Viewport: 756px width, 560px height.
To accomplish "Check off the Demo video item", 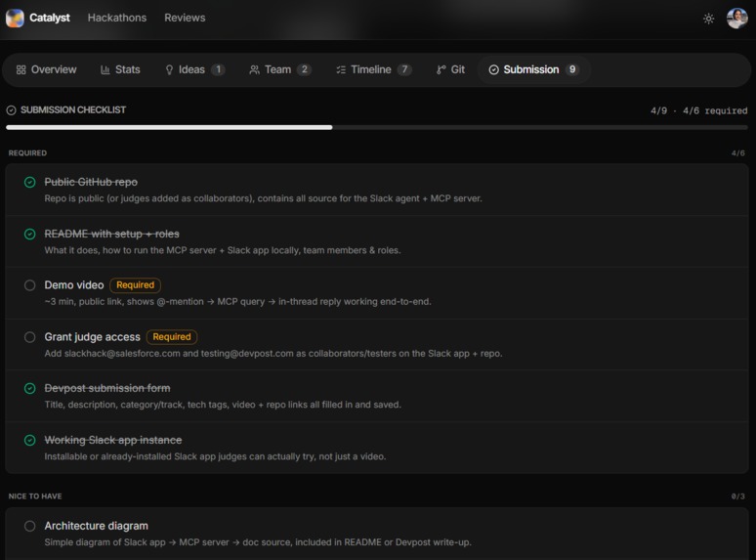I will coord(30,285).
